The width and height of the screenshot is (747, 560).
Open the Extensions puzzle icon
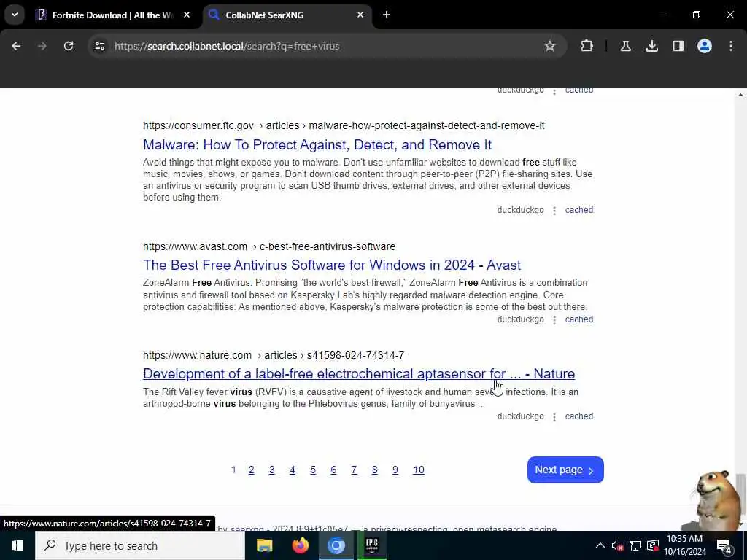coord(587,46)
